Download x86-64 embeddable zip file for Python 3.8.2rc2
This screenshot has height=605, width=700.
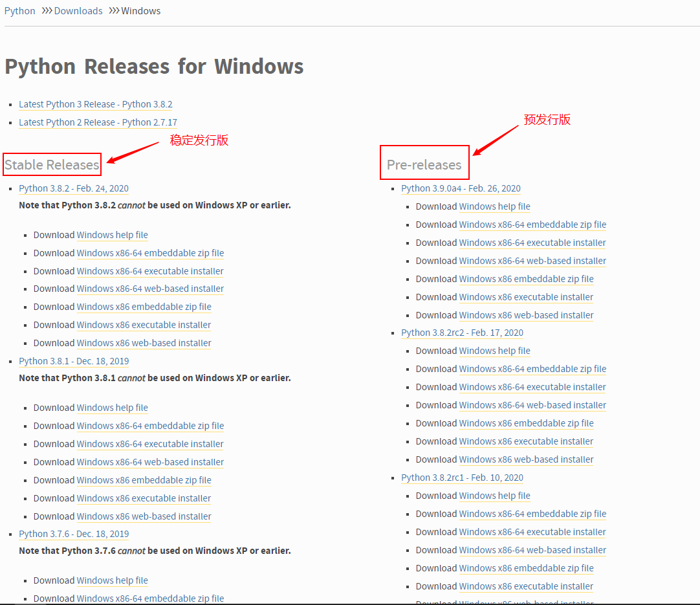532,369
